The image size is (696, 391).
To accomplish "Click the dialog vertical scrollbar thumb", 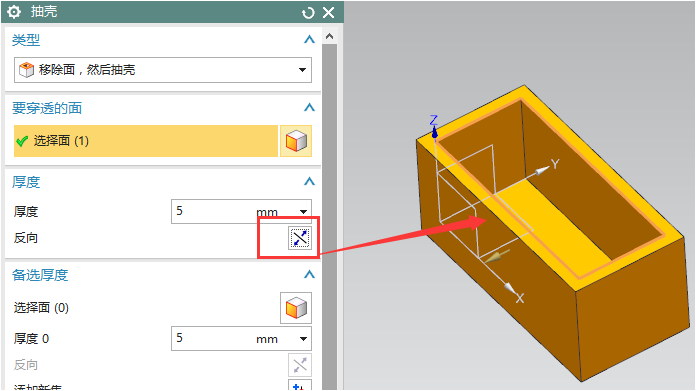I will pos(329,217).
